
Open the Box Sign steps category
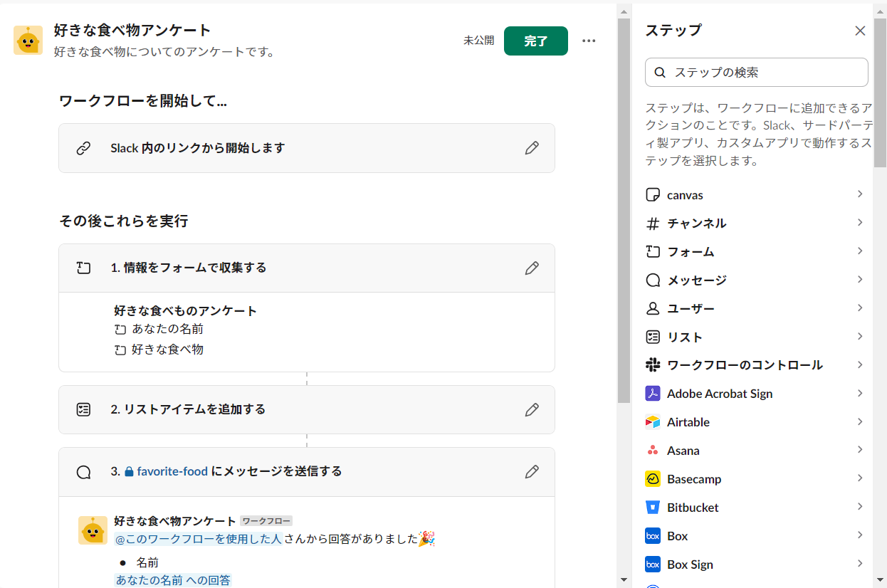pyautogui.click(x=756, y=565)
